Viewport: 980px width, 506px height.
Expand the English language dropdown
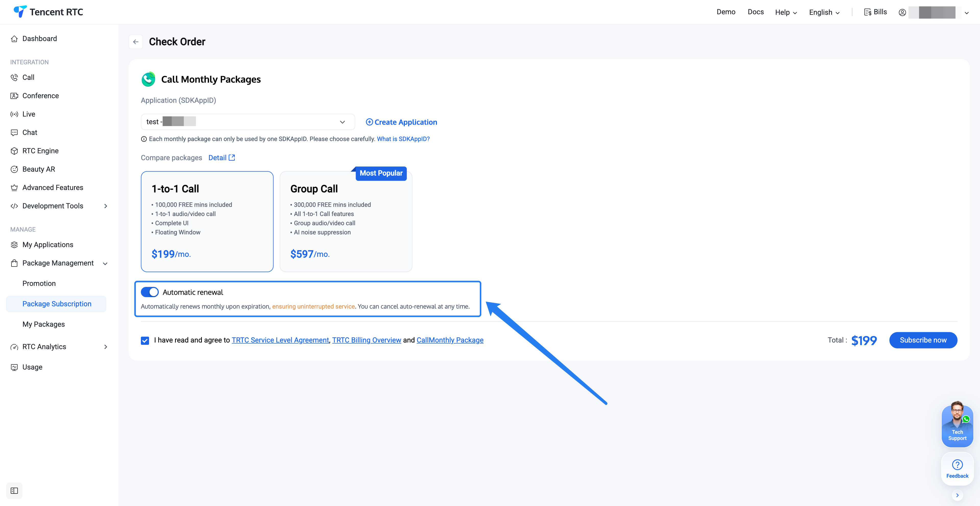coord(824,12)
